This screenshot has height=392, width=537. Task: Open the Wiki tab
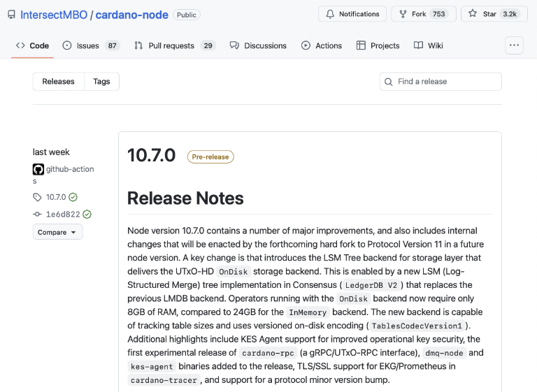(x=429, y=45)
